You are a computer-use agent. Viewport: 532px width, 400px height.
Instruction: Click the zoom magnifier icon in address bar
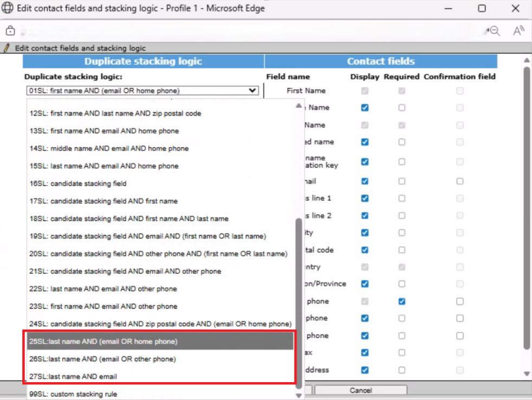click(x=492, y=31)
